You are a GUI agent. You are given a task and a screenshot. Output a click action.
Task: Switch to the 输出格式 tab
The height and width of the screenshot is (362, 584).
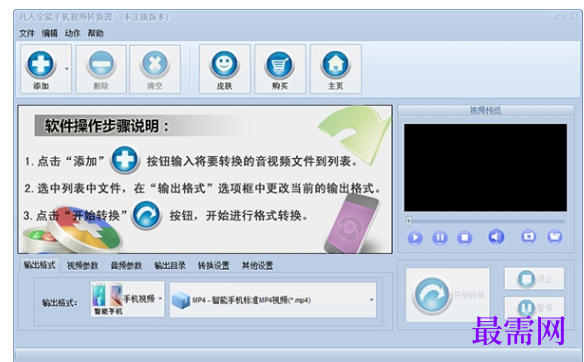[x=39, y=265]
